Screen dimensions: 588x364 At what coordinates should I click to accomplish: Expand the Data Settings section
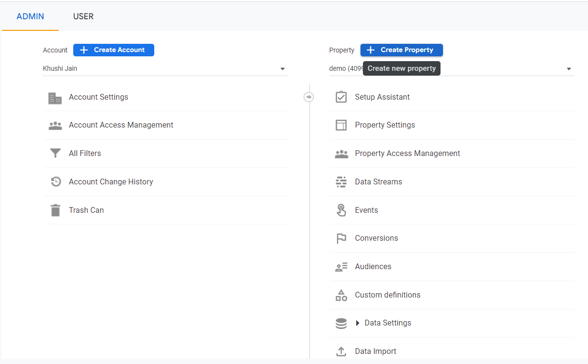click(358, 323)
